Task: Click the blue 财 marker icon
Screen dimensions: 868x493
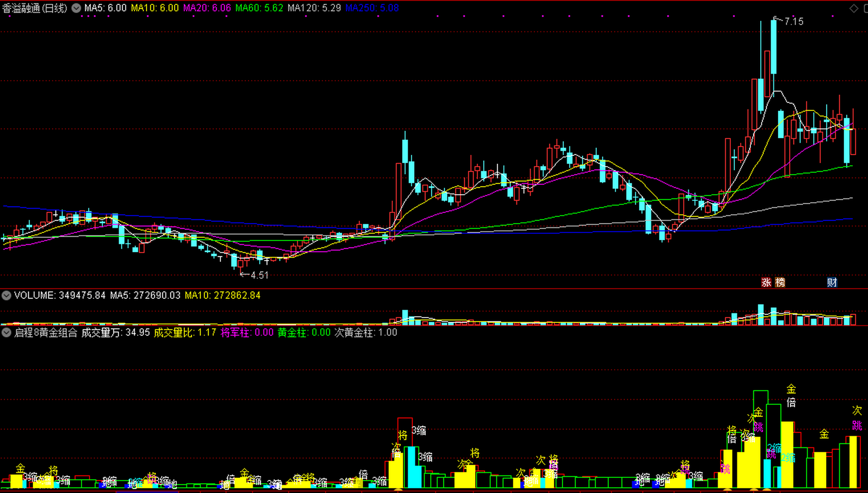Action: (832, 282)
